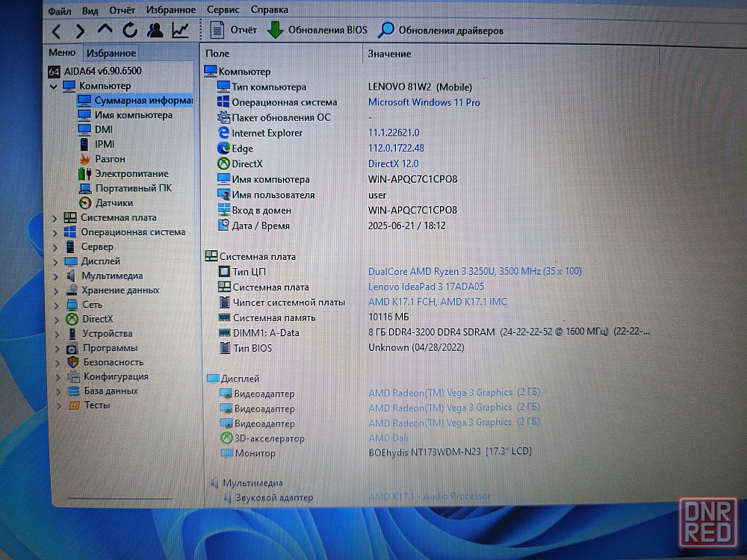Click the Устройства tree icon
Viewport: 747px width, 560px height.
72,334
